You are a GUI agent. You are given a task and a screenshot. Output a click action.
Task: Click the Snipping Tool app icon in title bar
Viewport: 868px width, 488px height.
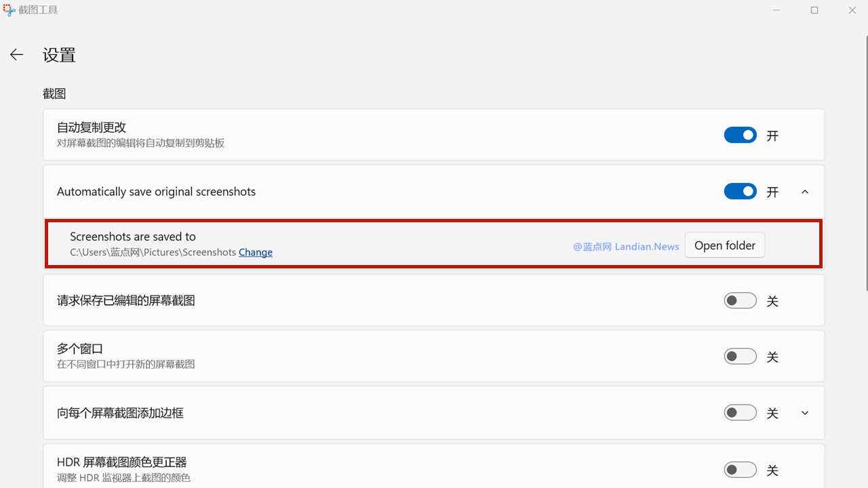[x=8, y=9]
